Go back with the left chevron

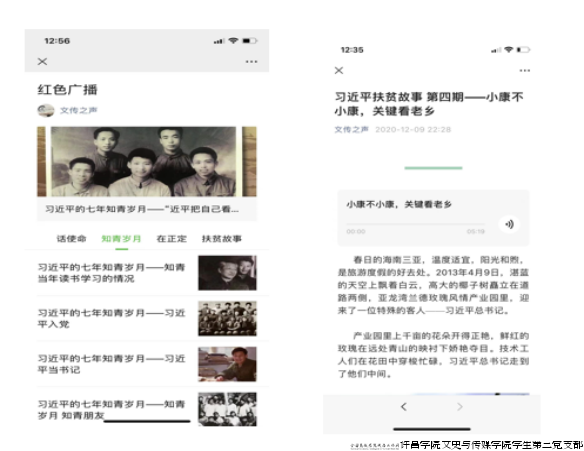pos(404,407)
